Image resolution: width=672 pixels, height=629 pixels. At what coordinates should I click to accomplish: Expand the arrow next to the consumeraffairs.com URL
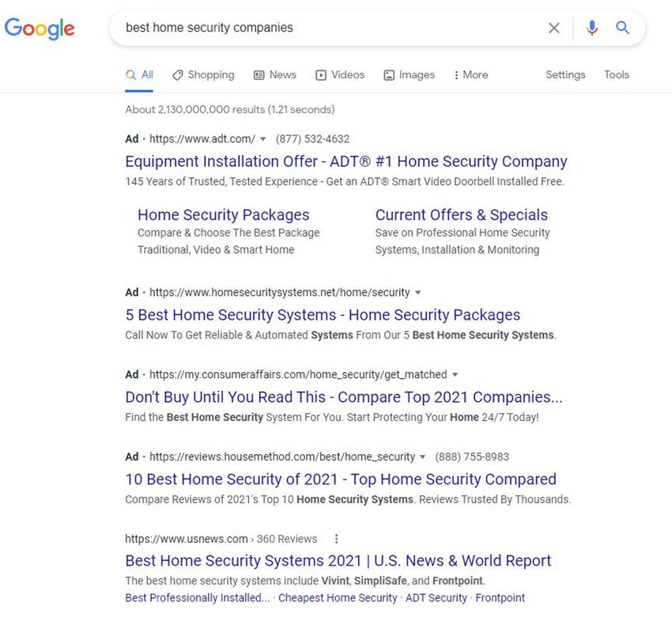point(455,375)
